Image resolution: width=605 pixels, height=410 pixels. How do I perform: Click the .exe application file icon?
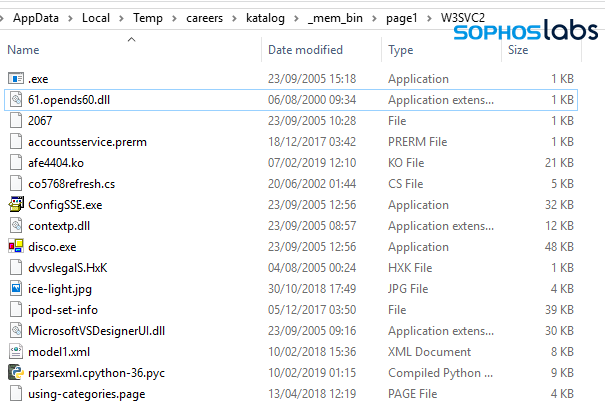point(16,78)
